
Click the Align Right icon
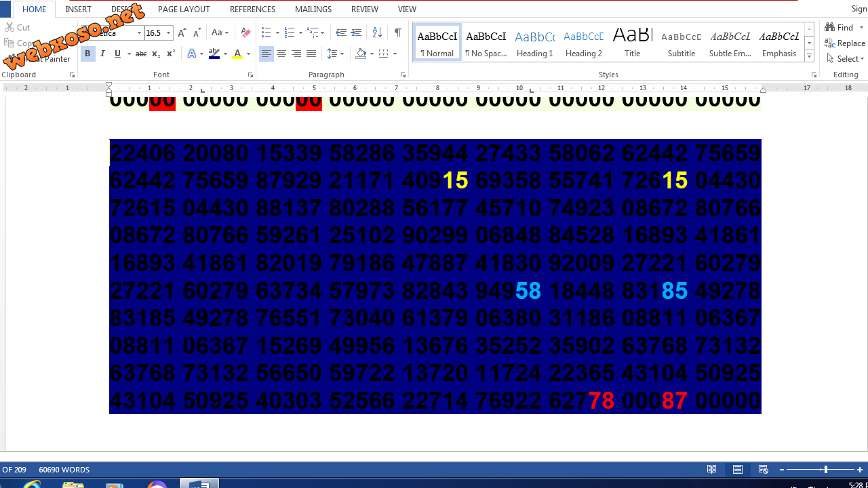tap(296, 54)
